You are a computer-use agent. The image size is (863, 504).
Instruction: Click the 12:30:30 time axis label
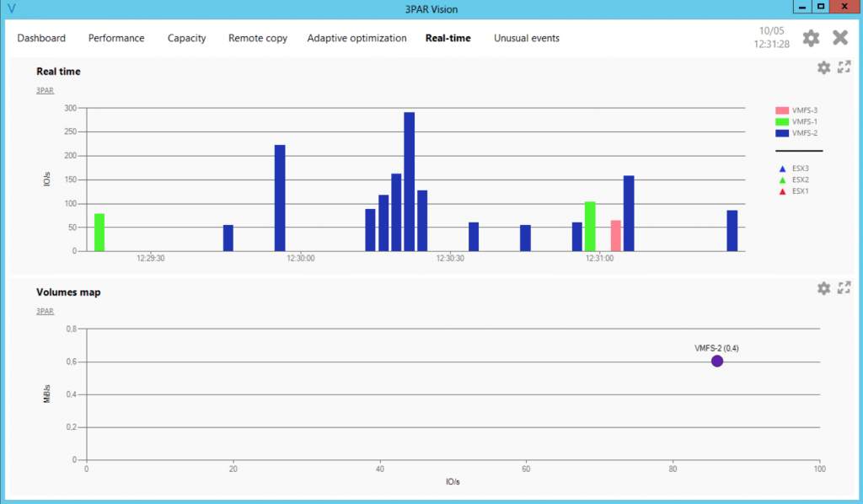[450, 258]
